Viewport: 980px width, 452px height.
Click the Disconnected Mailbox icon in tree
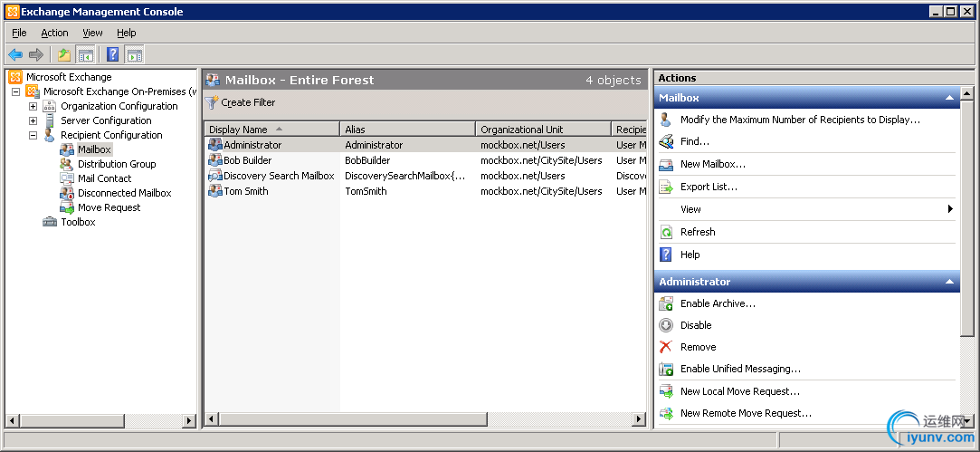tap(67, 193)
